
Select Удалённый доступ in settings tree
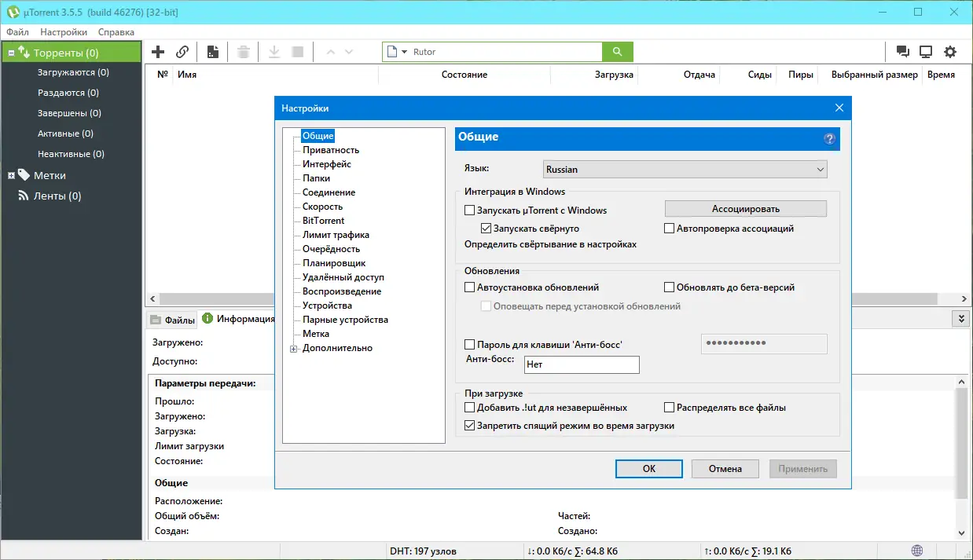[x=343, y=277]
